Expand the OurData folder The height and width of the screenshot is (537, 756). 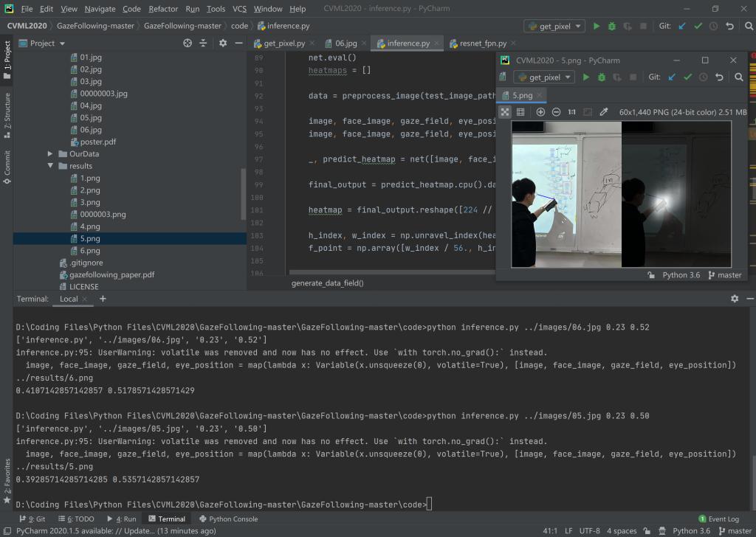[50, 153]
